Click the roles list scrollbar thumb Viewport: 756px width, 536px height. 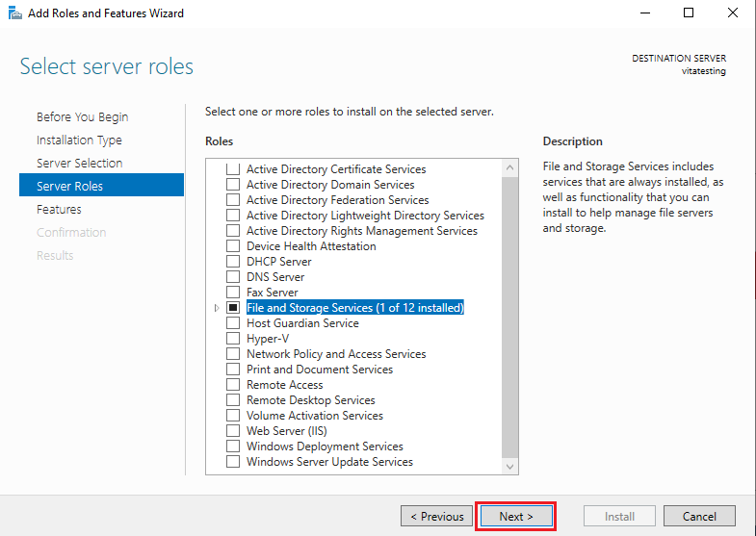tap(509, 318)
